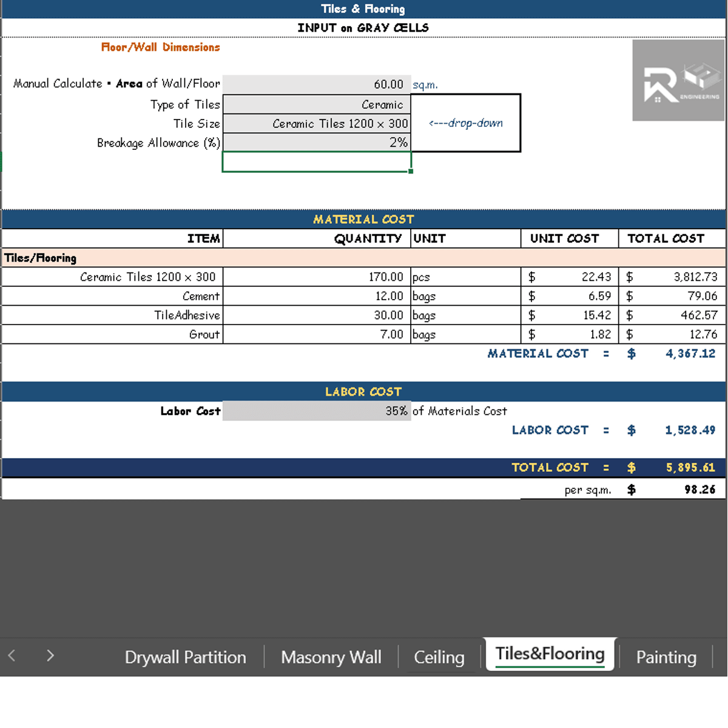Screen dimensions: 728x728
Task: Select the Breakage Allowance 2% cell
Action: coord(317,143)
